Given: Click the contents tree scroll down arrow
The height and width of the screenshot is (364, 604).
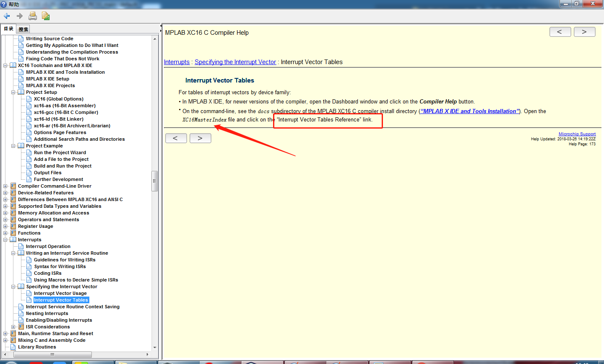Looking at the screenshot, I should (x=155, y=347).
